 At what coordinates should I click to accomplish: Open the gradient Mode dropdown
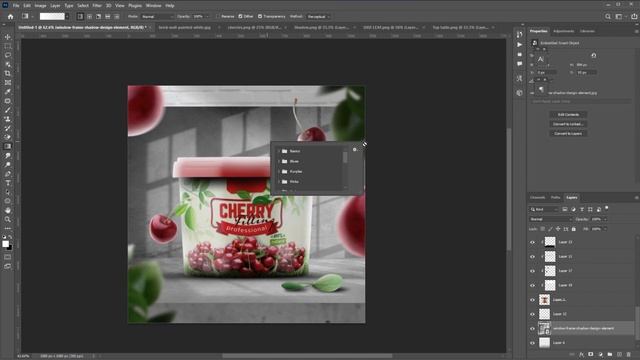[157, 17]
